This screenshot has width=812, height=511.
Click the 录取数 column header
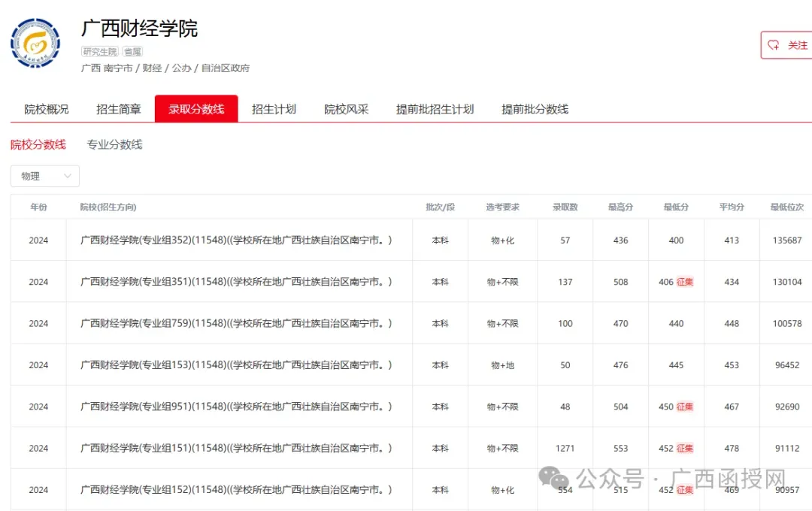pos(565,207)
